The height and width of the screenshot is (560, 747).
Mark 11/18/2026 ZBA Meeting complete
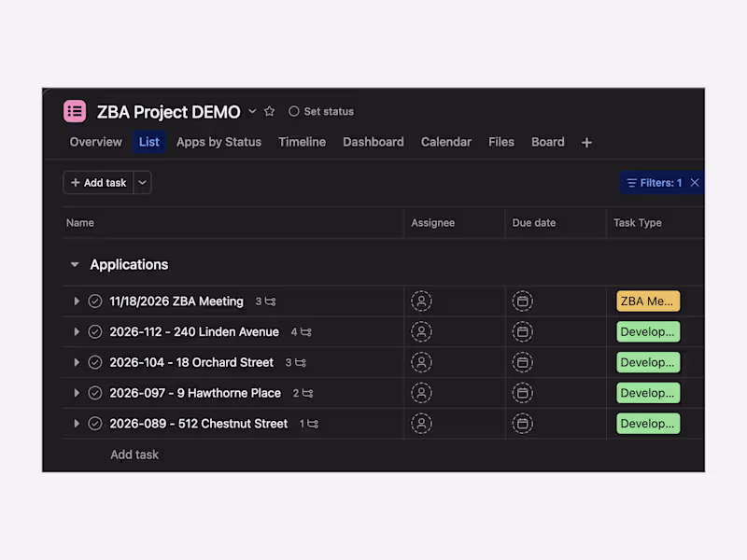pos(95,301)
